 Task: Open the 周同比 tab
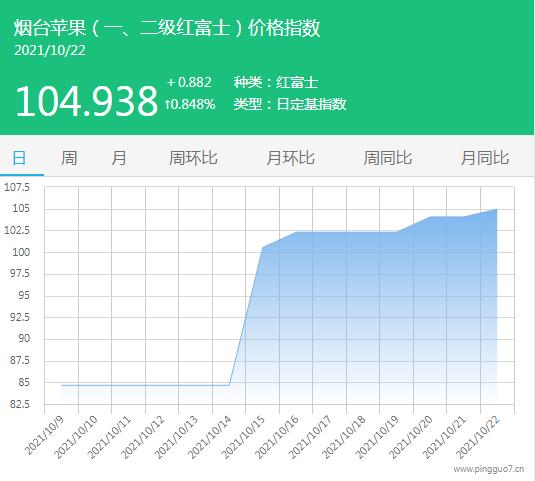[x=388, y=158]
